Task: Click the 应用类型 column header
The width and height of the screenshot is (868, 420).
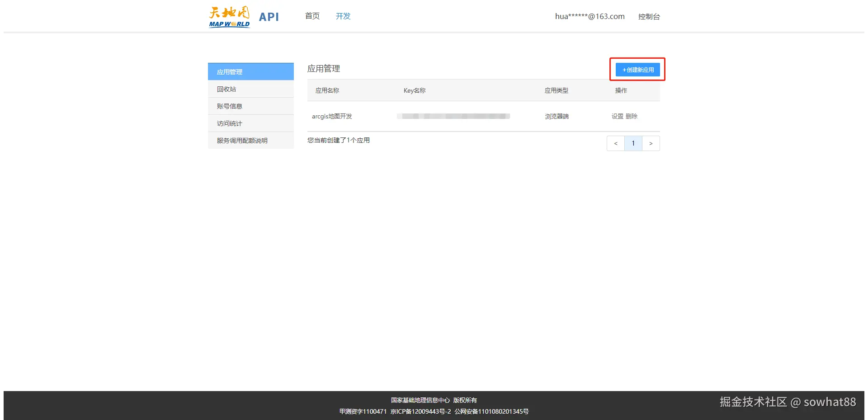Action: (557, 90)
